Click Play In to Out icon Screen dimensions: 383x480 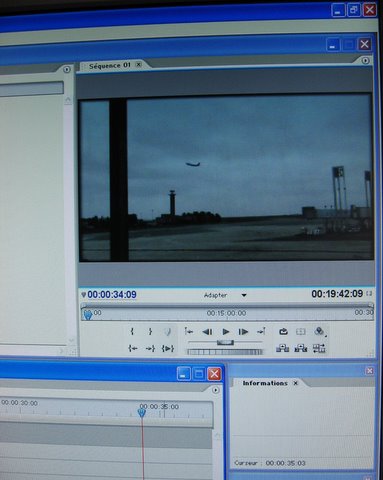coord(168,348)
